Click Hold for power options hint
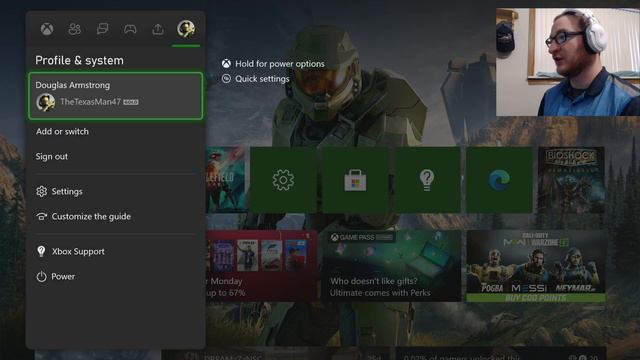This screenshot has width=640, height=360. coord(280,64)
